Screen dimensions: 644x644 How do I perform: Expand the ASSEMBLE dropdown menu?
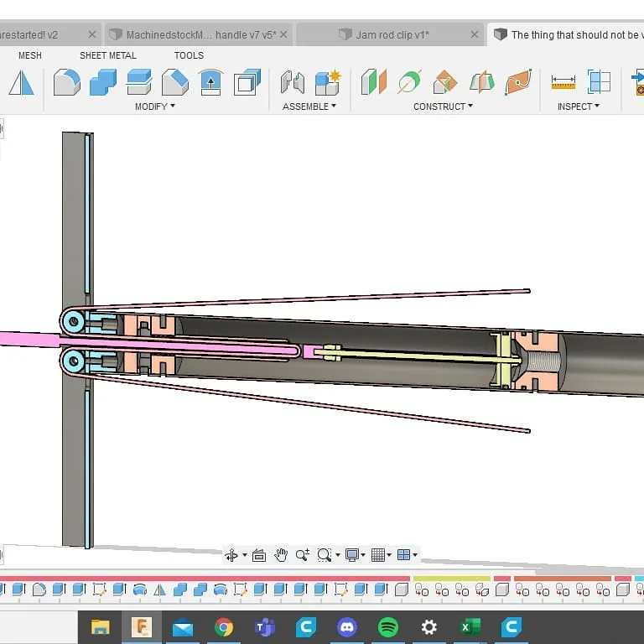[x=309, y=106]
